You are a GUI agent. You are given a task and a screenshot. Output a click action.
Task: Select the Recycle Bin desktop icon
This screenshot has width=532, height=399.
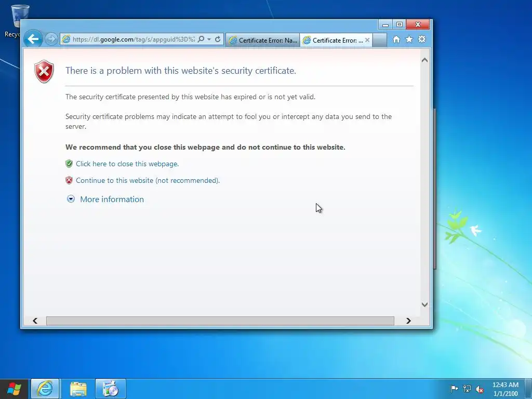click(16, 21)
